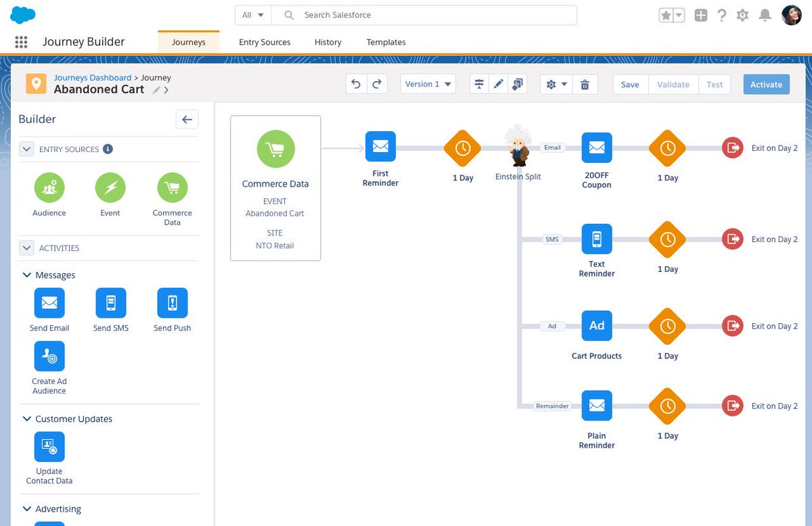Click the Salesforce cloud logo
812x526 pixels.
tap(24, 14)
